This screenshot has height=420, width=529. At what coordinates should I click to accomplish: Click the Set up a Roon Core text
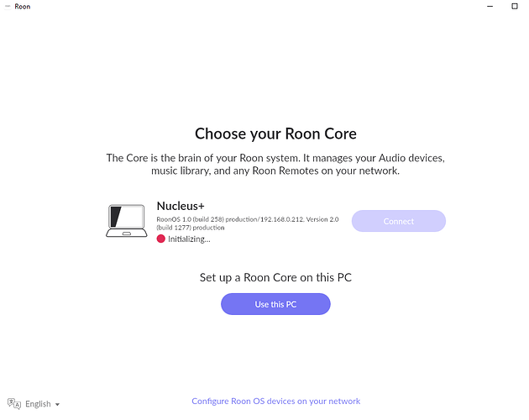coord(275,277)
